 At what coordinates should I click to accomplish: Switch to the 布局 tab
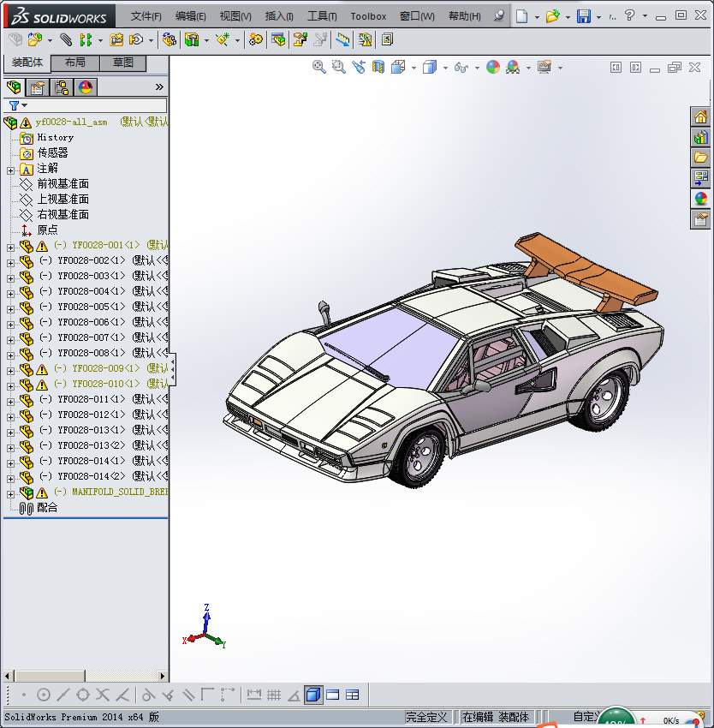75,63
